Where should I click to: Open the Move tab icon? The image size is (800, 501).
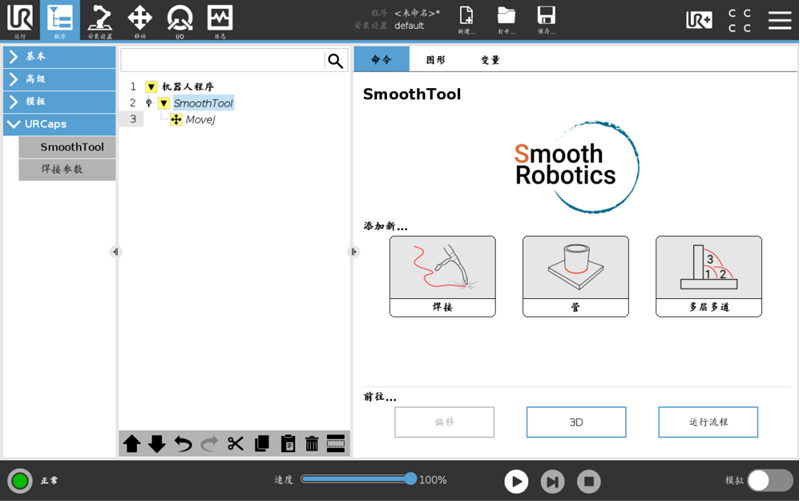click(140, 20)
